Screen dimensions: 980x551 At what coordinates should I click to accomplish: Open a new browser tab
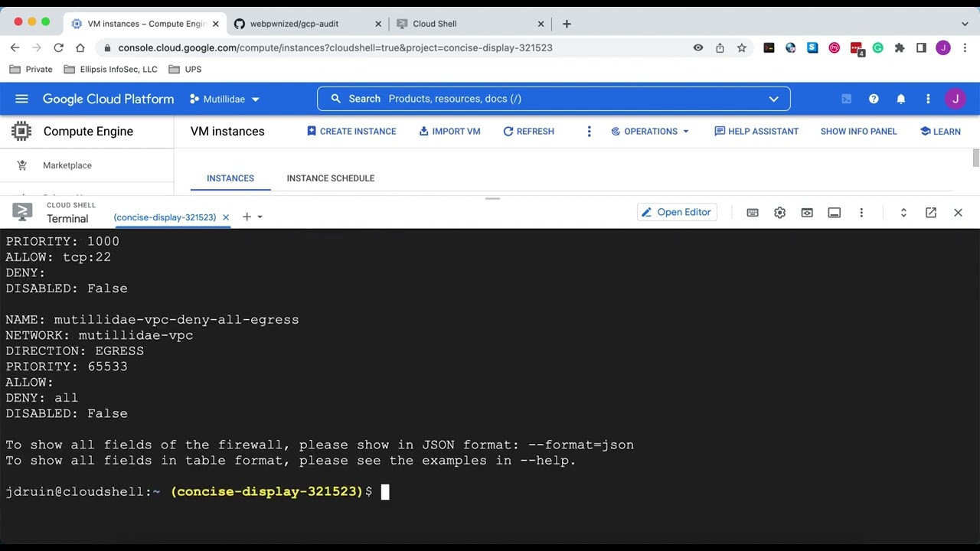coord(567,24)
